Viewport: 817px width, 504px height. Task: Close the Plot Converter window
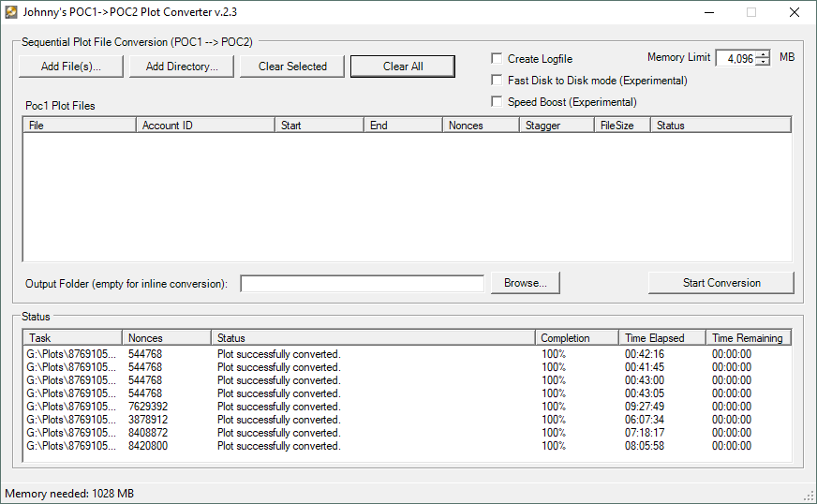pyautogui.click(x=795, y=12)
